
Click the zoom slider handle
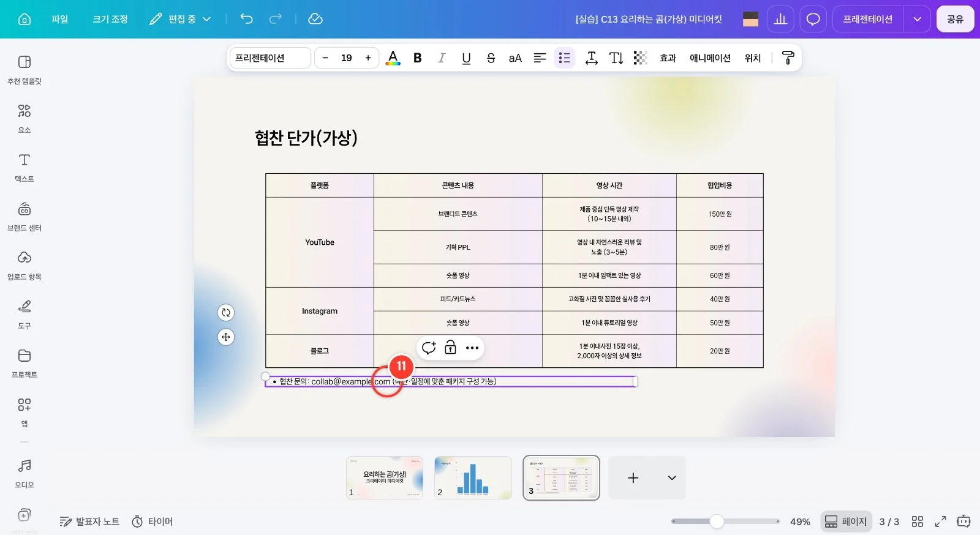coord(717,522)
